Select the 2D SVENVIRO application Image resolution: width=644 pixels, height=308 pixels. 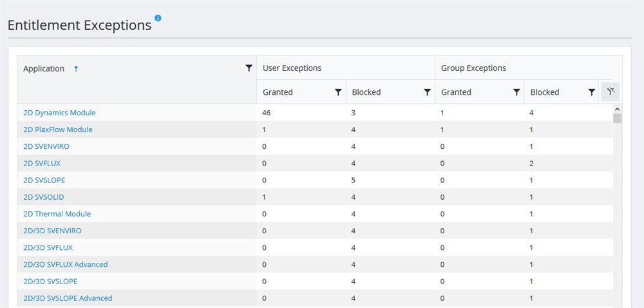46,146
